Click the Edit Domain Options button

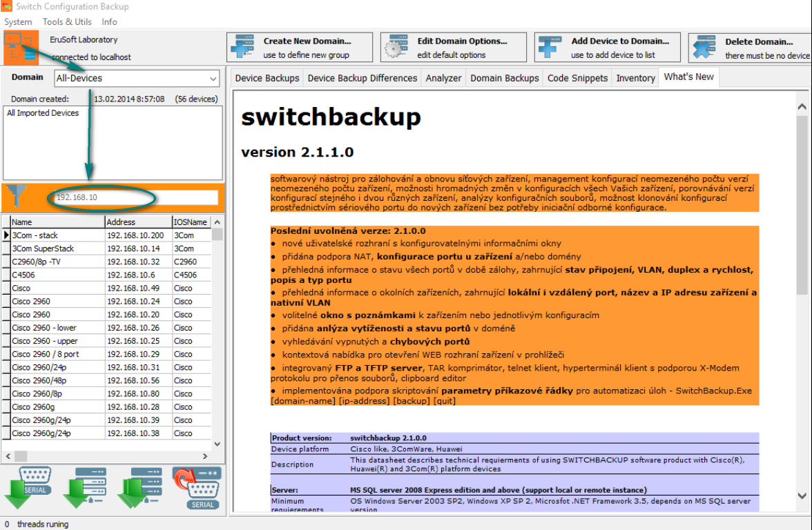pos(454,48)
